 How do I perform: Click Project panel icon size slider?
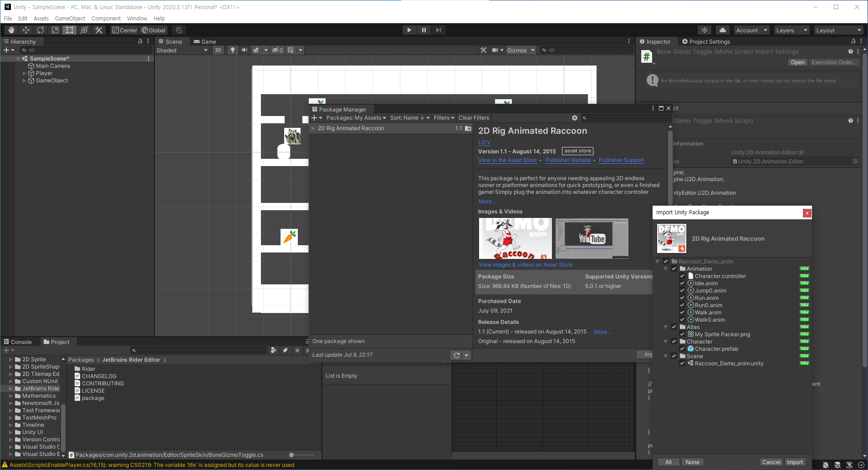pyautogui.click(x=302, y=455)
